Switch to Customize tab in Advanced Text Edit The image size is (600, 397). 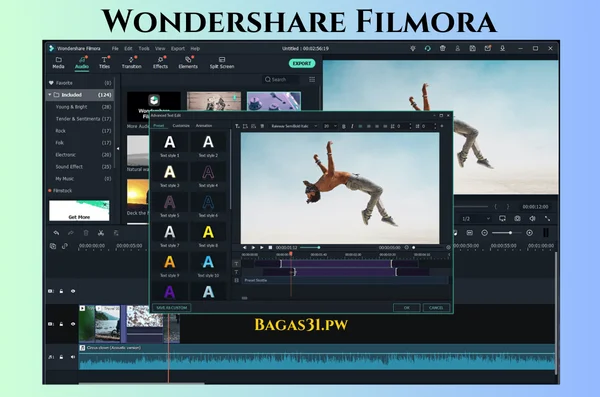click(181, 126)
